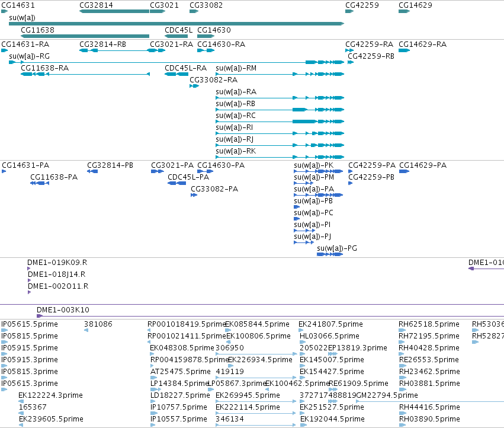Select protein su(w[a])-PC label

coord(314,213)
